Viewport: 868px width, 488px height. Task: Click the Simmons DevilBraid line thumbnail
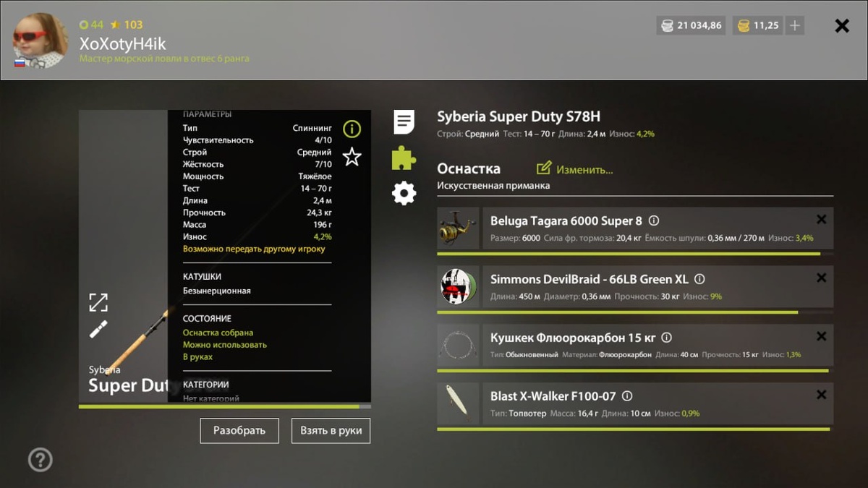point(458,287)
